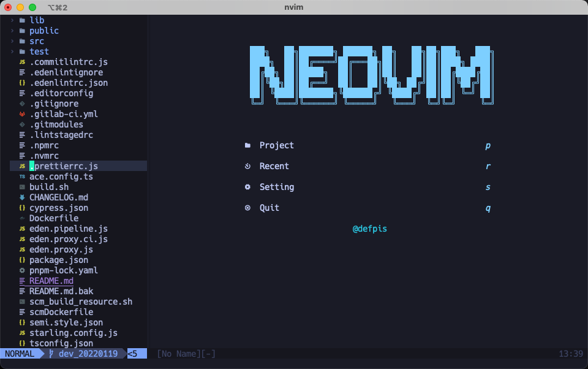The image size is (588, 369).
Task: Open the .nvmrc file
Action: tap(44, 156)
